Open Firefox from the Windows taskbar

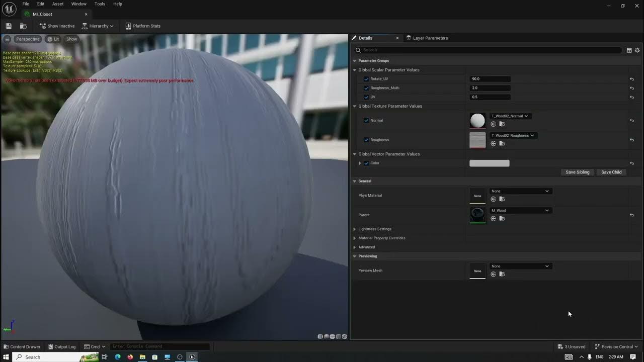[x=130, y=357]
